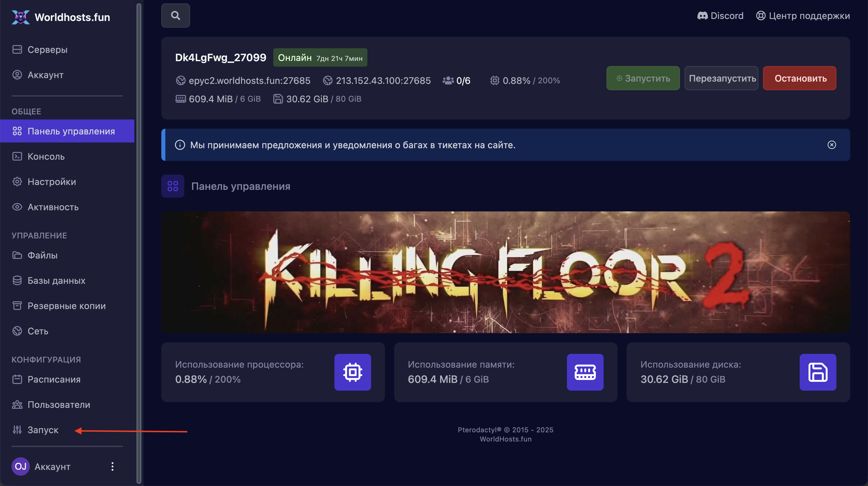This screenshot has width=868, height=486.
Task: Open Файлы folder in sidebar
Action: pos(42,255)
